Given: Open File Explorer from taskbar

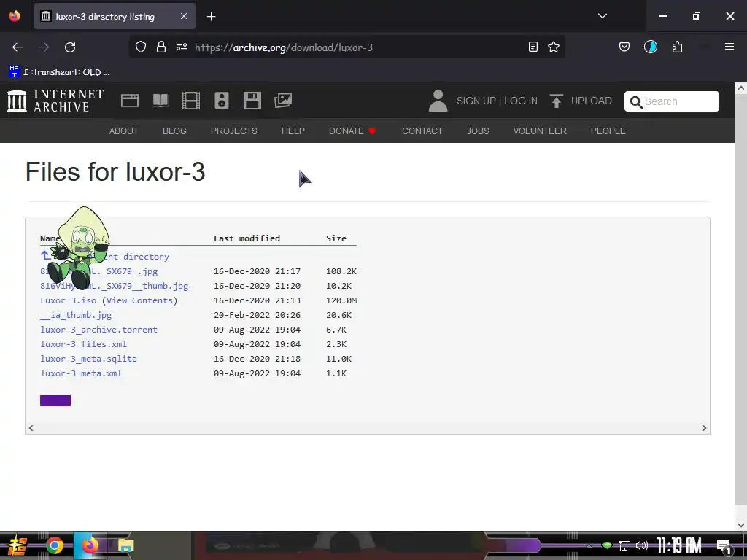Looking at the screenshot, I should click(x=125, y=545).
